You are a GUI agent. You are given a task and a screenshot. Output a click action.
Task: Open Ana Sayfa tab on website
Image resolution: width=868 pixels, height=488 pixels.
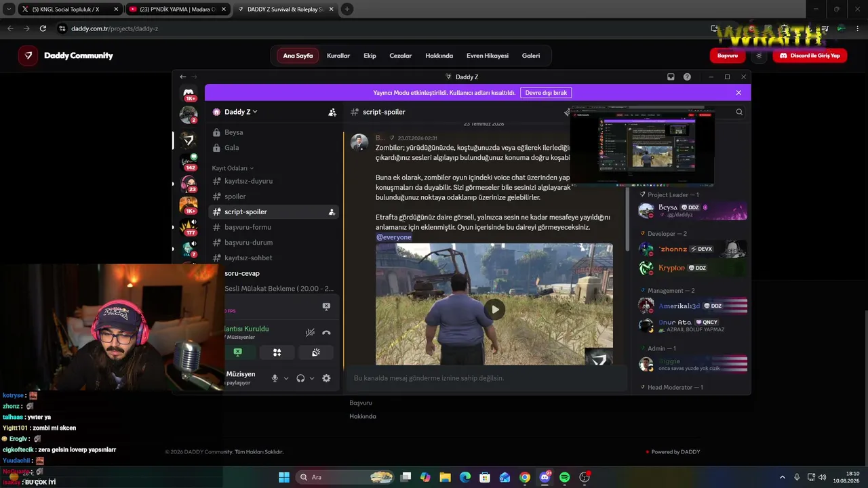point(298,56)
